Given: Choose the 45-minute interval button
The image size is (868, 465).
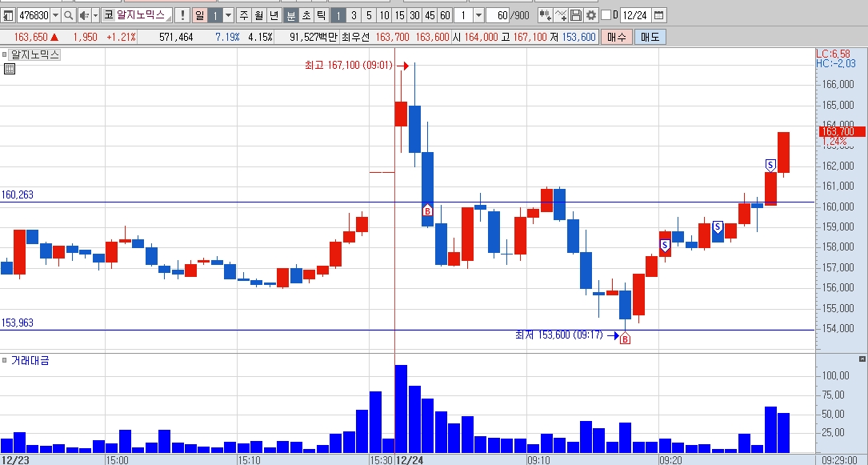Looking at the screenshot, I should tap(430, 15).
